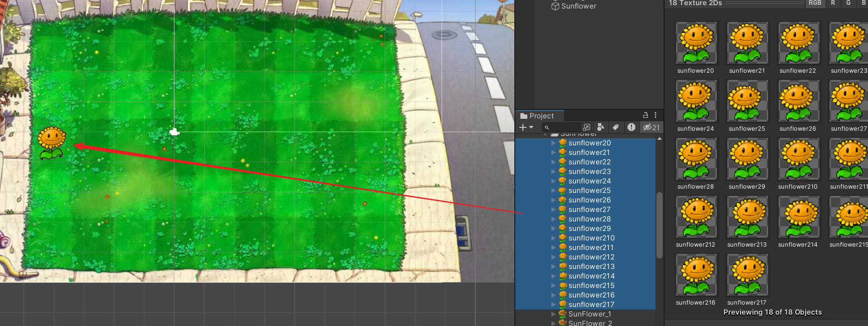Toggle the RGB channel preview
The height and width of the screenshot is (326, 868).
coord(815,3)
